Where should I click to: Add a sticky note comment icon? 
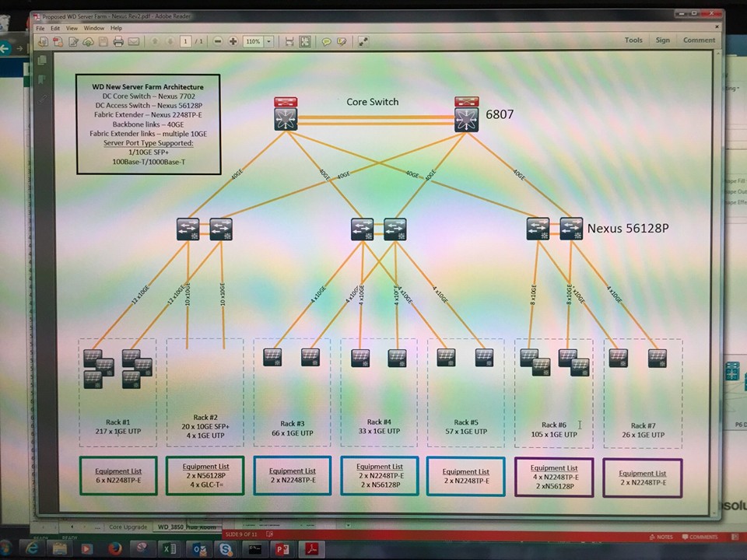[x=326, y=42]
